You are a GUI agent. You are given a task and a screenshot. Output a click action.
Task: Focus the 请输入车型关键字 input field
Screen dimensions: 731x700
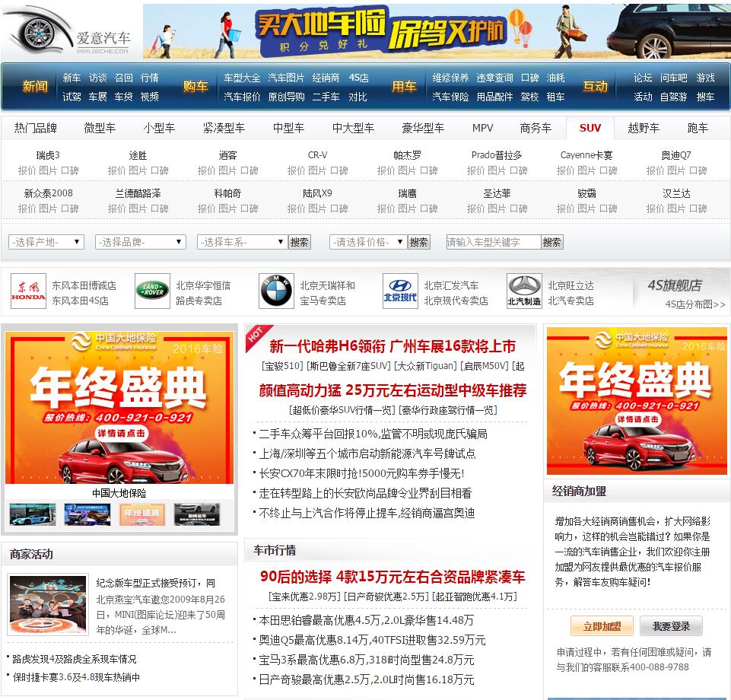(x=493, y=242)
